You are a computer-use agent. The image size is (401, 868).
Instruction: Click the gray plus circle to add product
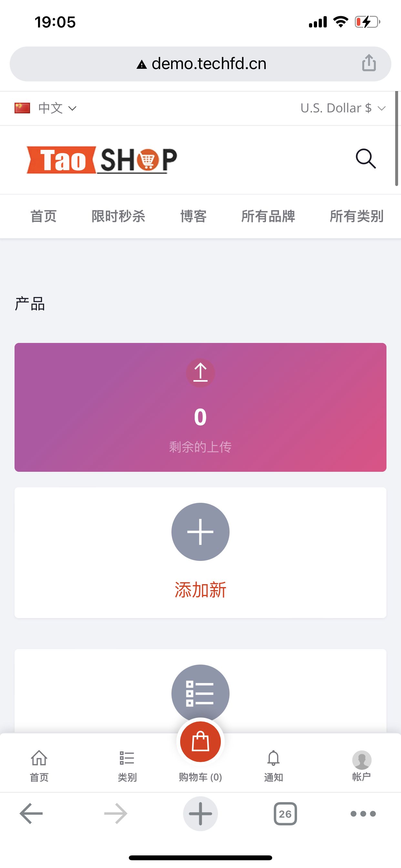(x=200, y=532)
